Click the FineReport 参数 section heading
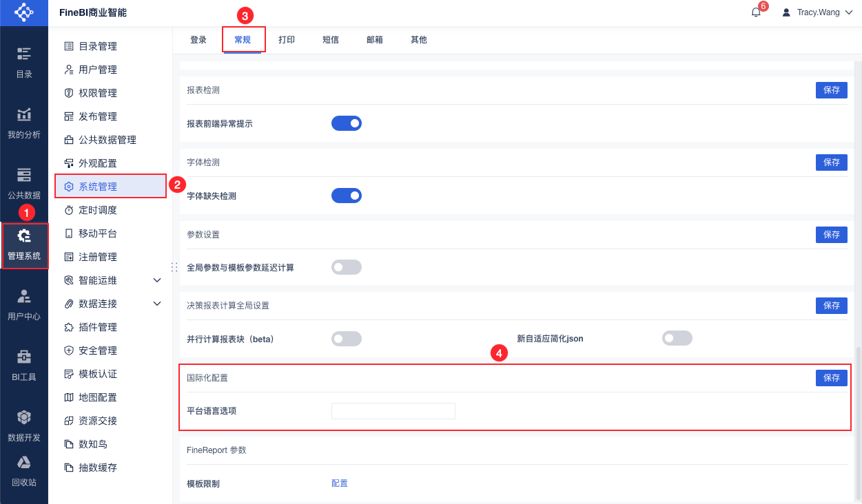This screenshot has width=862, height=504. (x=216, y=450)
